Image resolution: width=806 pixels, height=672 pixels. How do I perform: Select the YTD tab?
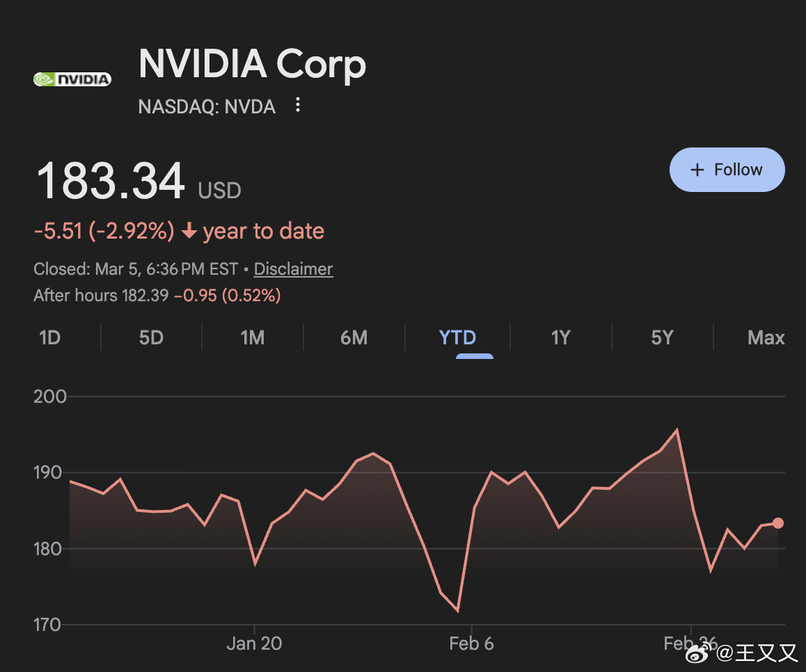click(457, 338)
